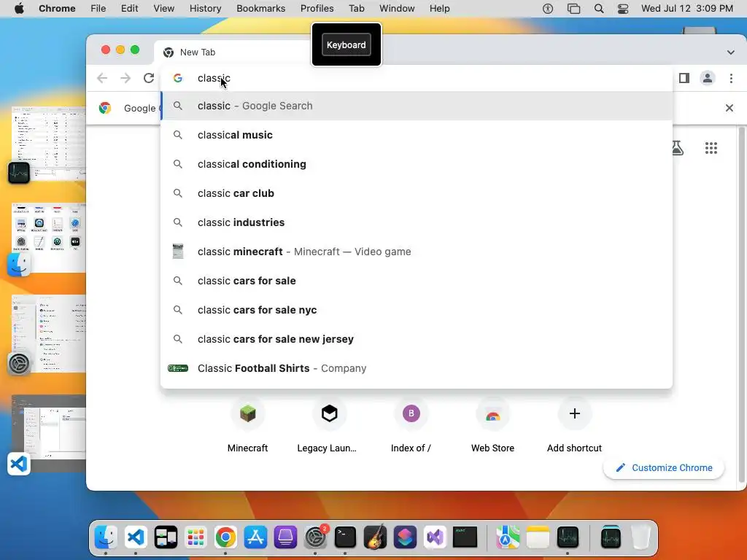Click the Customize Chrome button
The width and height of the screenshot is (747, 560).
(x=664, y=467)
